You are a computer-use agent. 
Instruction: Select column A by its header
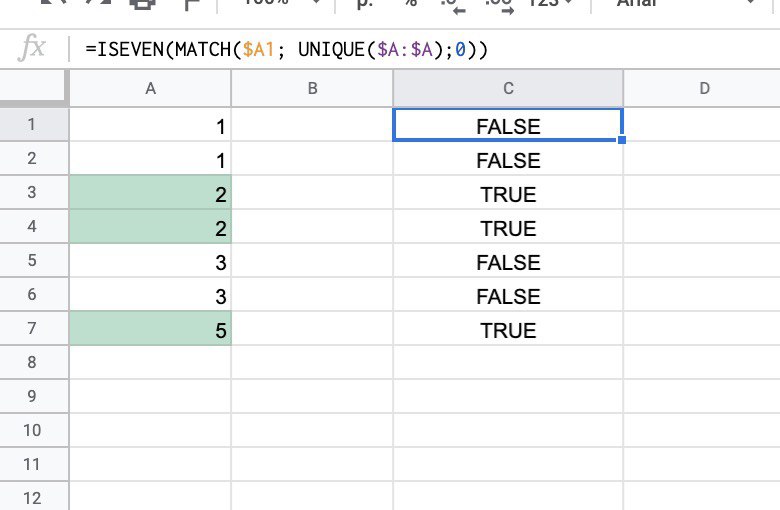(x=150, y=88)
